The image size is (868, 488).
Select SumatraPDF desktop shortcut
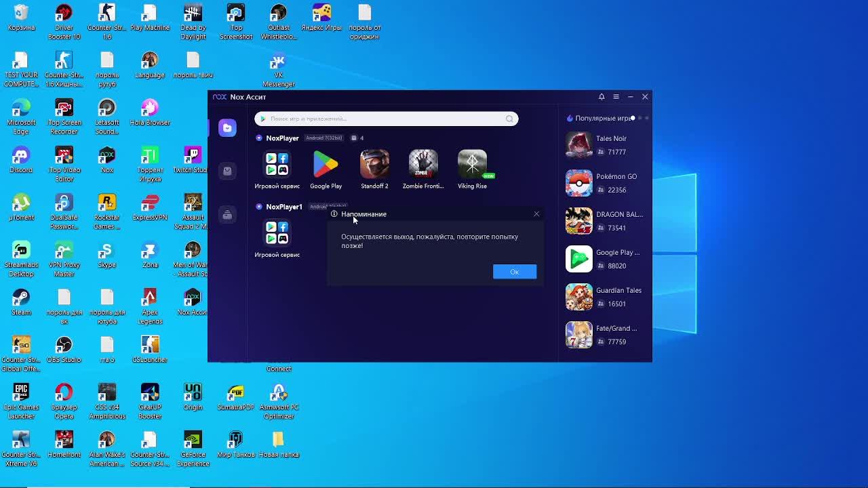coord(235,398)
